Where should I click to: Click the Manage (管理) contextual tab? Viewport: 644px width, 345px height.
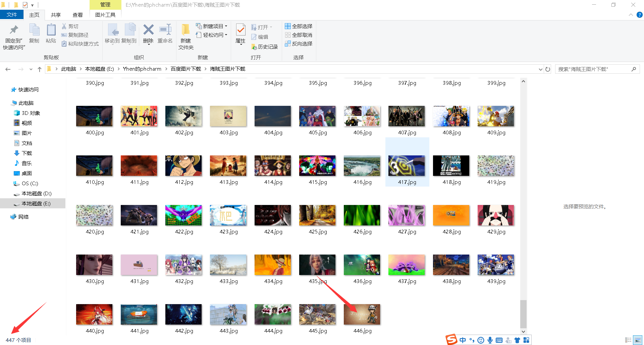(x=105, y=5)
